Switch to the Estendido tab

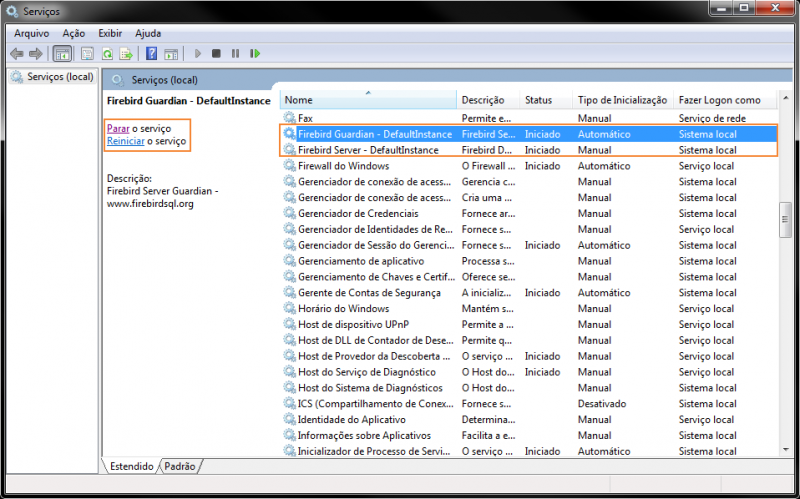(132, 466)
